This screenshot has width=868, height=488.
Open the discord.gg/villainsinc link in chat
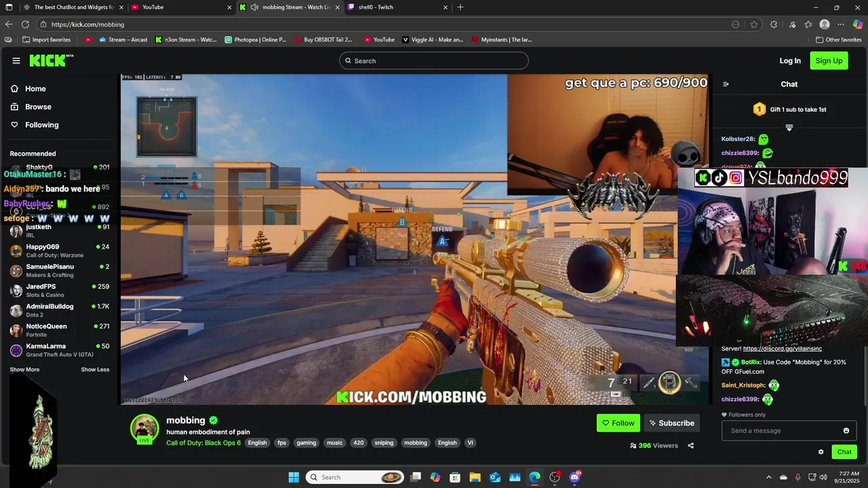click(783, 348)
